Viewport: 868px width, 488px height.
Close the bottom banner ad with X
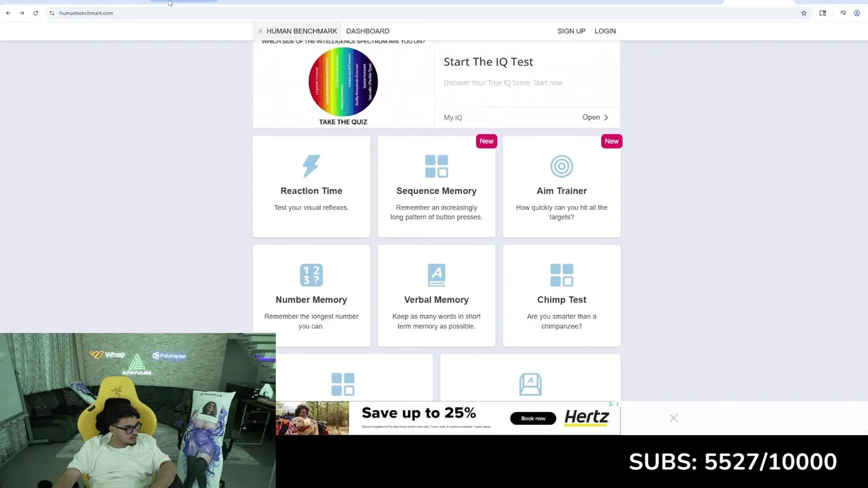click(673, 418)
